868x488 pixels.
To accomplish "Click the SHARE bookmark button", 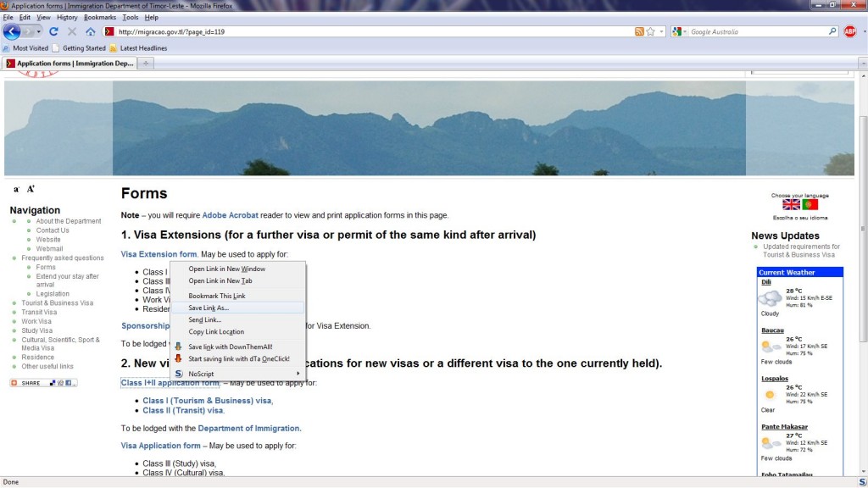I will point(43,383).
